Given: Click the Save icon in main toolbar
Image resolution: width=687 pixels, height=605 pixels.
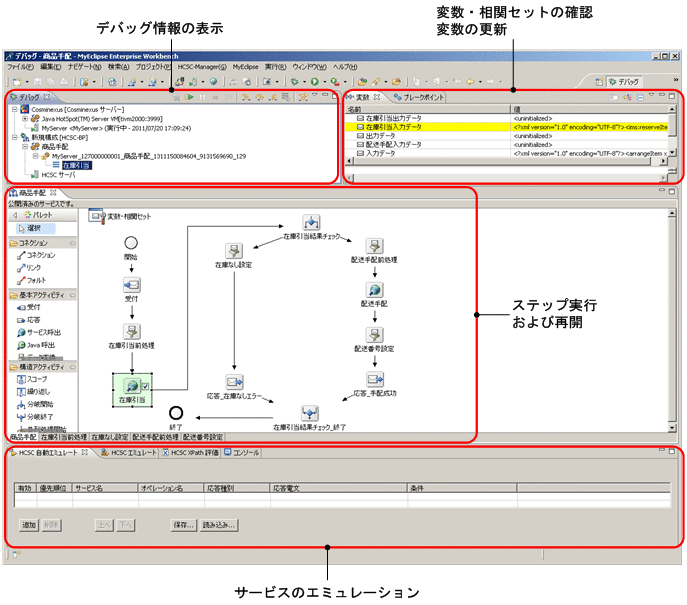Looking at the screenshot, I should pyautogui.click(x=37, y=81).
